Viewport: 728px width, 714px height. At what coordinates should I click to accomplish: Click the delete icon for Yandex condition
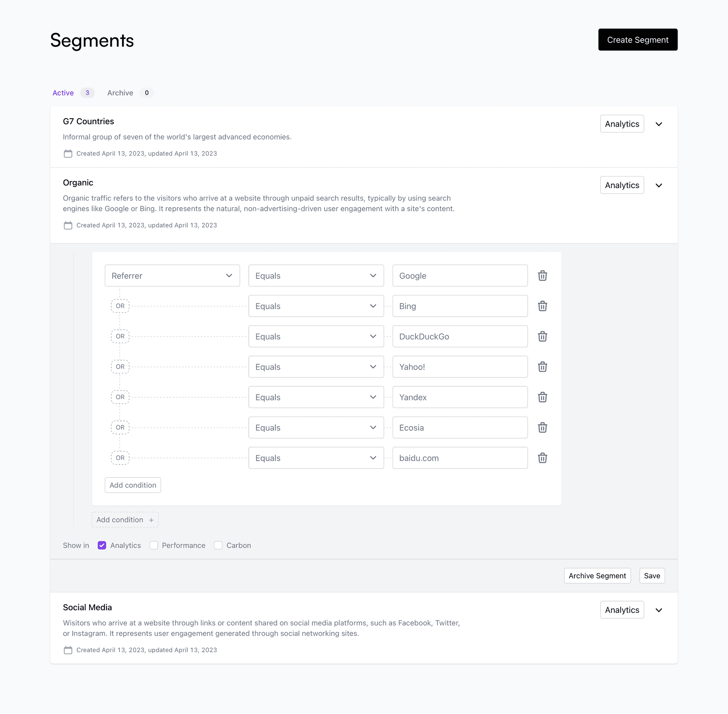point(541,397)
